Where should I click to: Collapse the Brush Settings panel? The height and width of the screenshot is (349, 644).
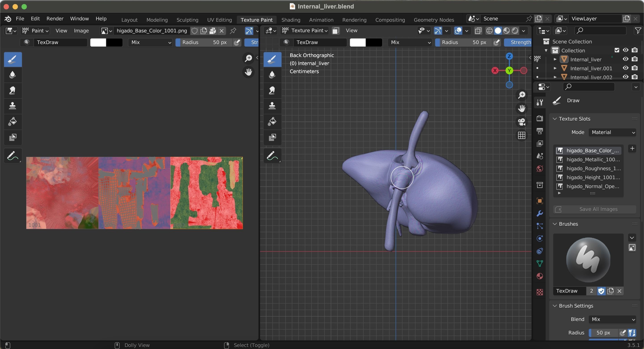555,306
